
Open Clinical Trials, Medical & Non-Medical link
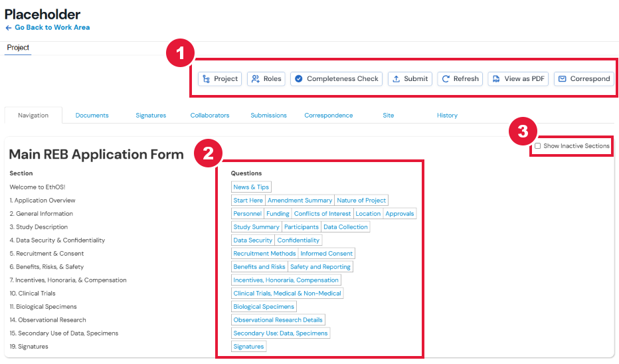click(287, 294)
